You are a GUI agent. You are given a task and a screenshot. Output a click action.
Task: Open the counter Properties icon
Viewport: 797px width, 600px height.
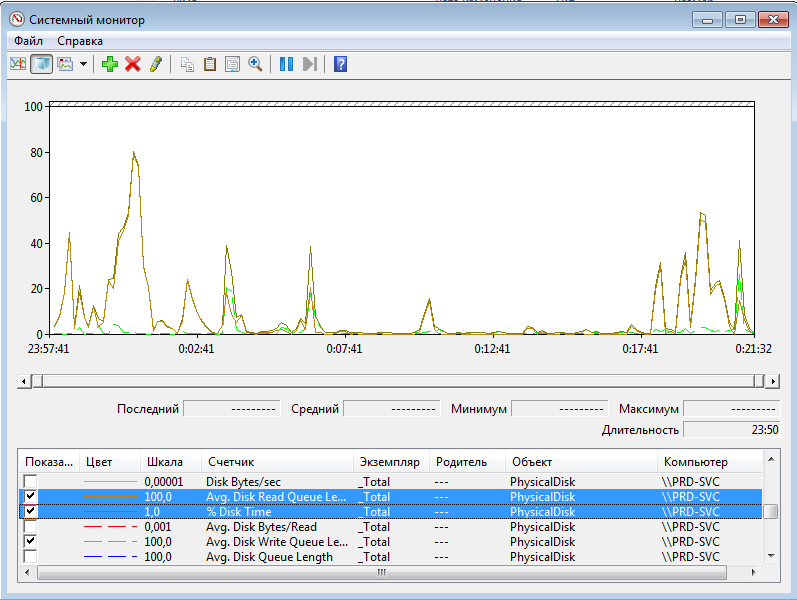232,64
